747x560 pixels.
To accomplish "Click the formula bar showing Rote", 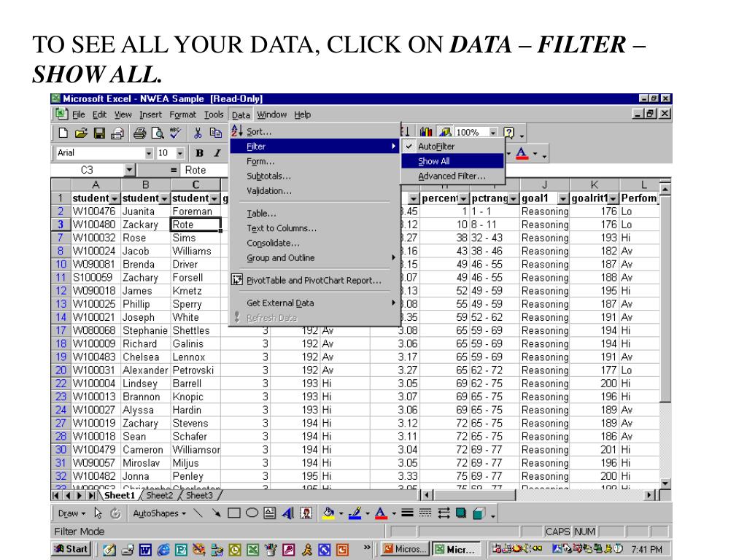I will click(x=206, y=170).
